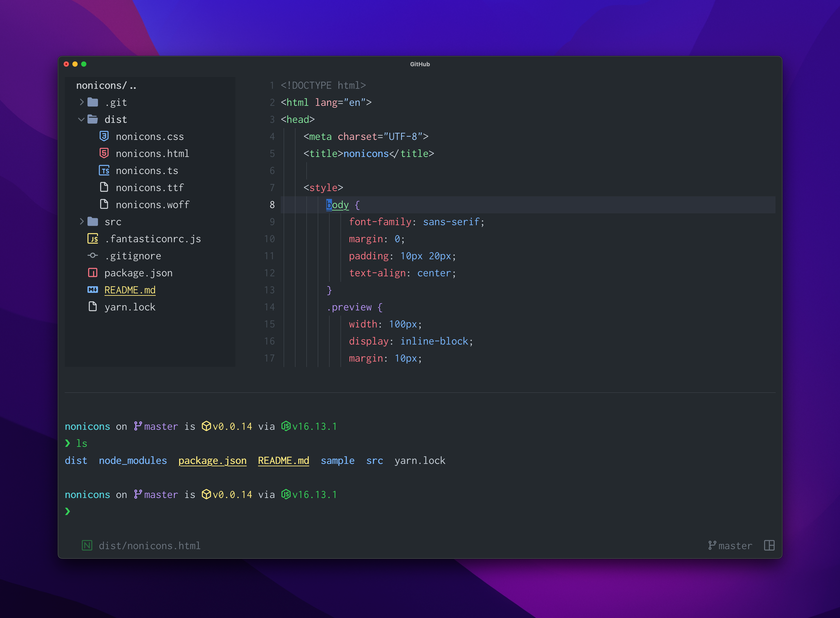The image size is (840, 618).
Task: Open .fantasticonrc.js in the file tree
Action: [x=153, y=239]
